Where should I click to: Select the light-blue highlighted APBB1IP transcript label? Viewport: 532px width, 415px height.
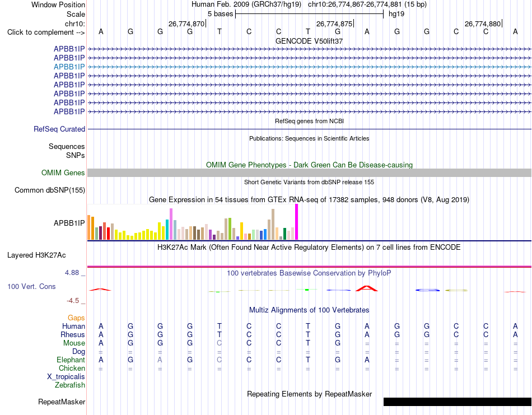point(69,67)
